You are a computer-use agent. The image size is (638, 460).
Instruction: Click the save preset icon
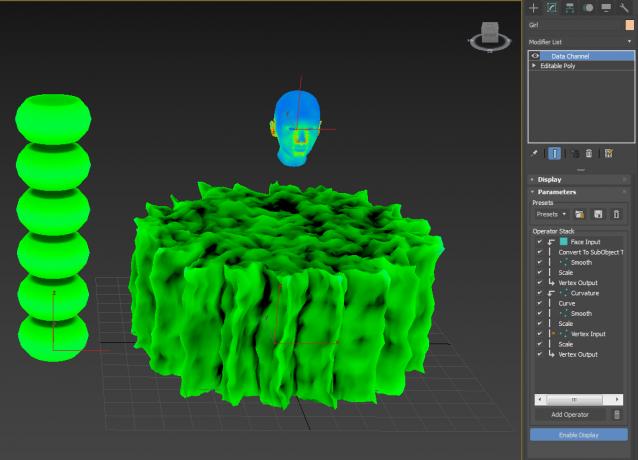(598, 214)
